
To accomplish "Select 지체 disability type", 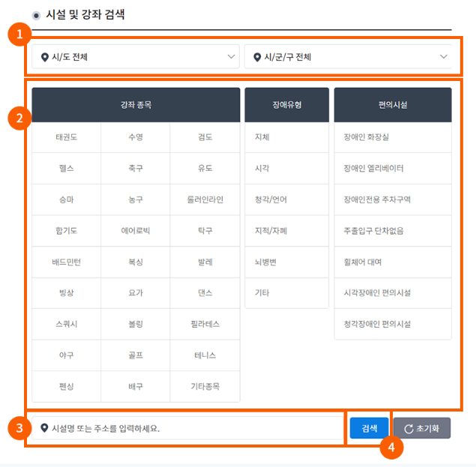I will tap(287, 137).
